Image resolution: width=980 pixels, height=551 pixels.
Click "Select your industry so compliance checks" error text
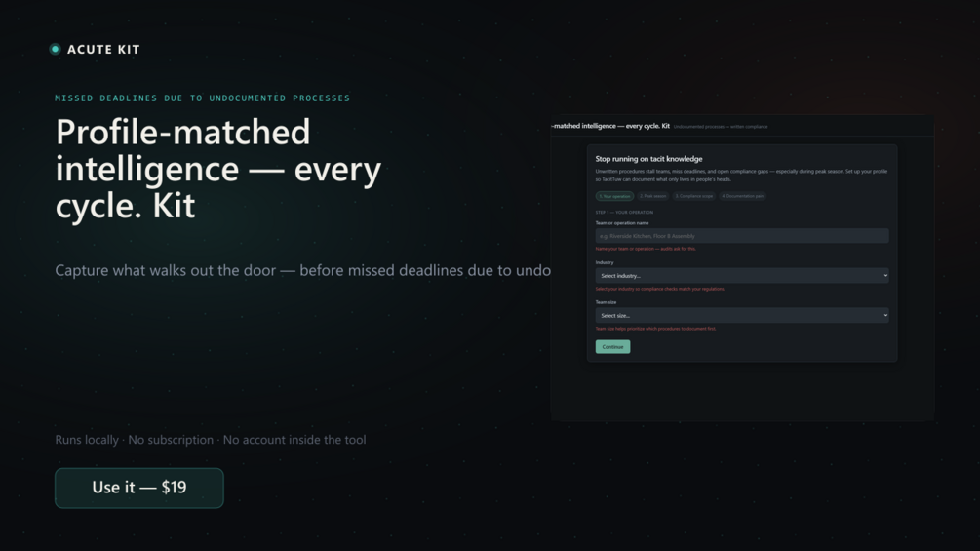coord(660,289)
